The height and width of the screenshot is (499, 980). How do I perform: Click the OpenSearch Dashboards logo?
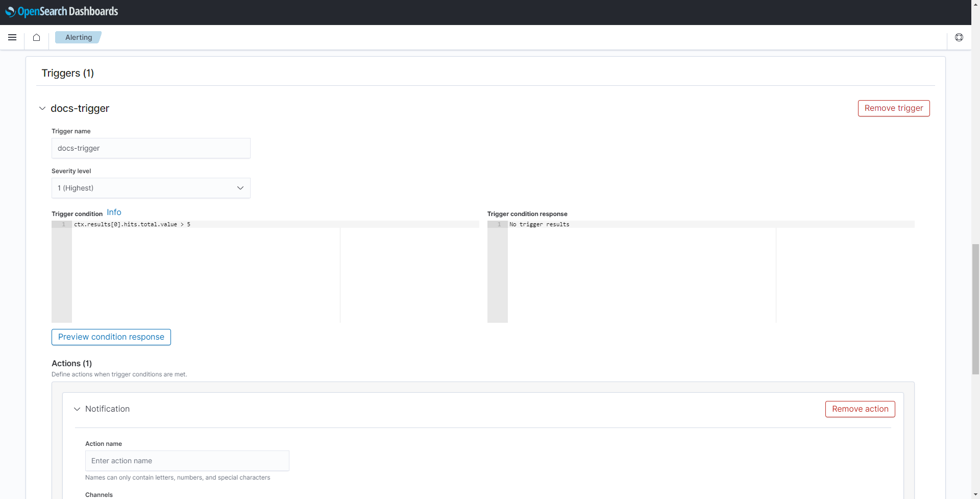tap(62, 11)
